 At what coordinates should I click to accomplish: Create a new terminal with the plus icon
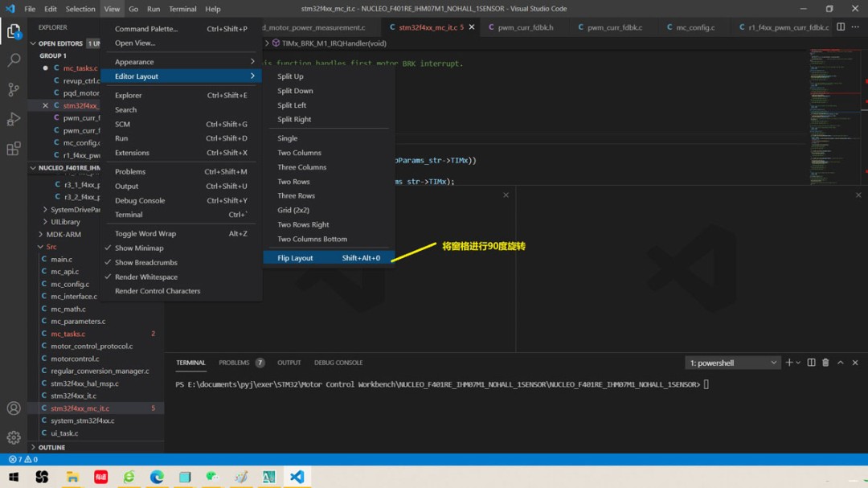point(788,363)
